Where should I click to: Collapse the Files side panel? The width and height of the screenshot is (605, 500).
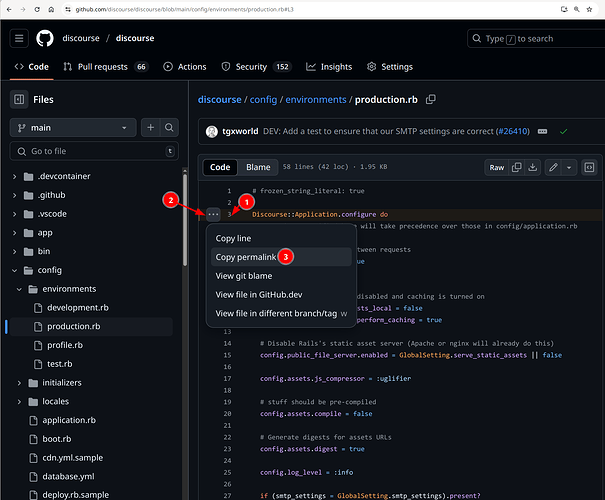19,100
